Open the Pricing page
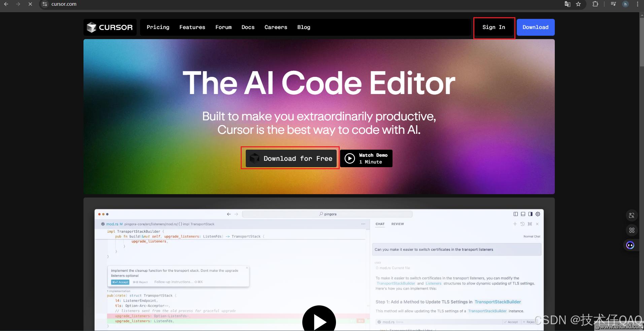Screen dimensions: 644x331 click(x=158, y=27)
